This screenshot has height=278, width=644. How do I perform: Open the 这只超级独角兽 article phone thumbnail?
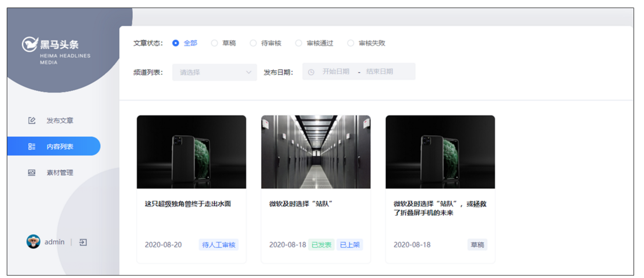192,152
